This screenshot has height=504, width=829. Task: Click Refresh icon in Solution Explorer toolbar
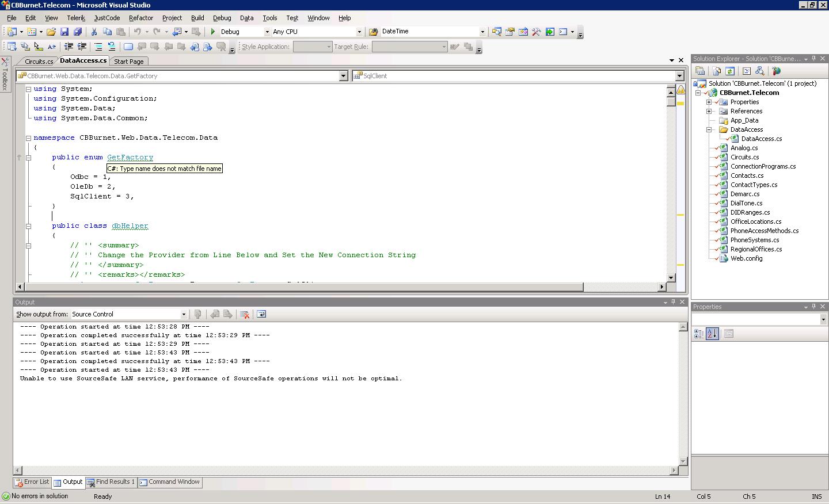(730, 71)
